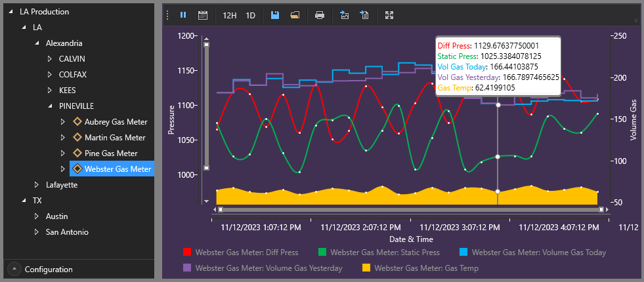Export chart as image icon
644x282 pixels.
pyautogui.click(x=344, y=15)
